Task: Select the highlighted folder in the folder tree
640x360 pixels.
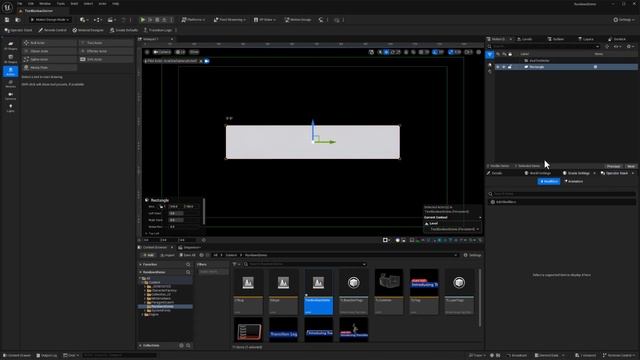Action: point(165,307)
